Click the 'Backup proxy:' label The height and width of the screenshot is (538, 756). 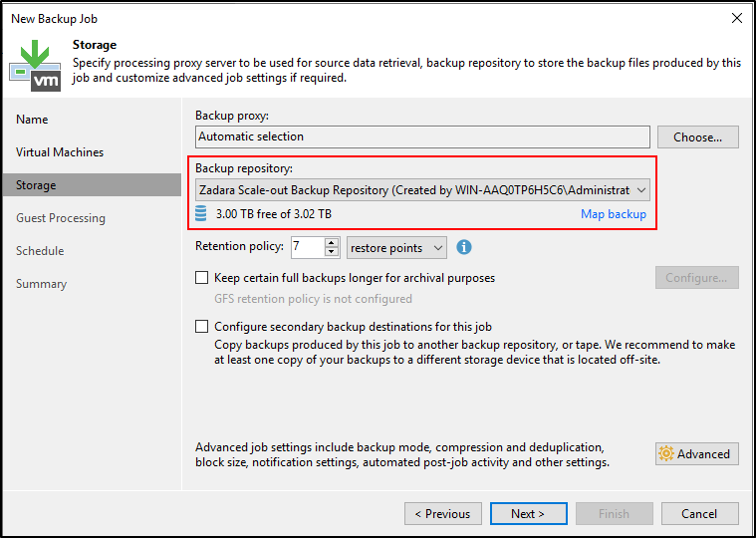point(232,116)
